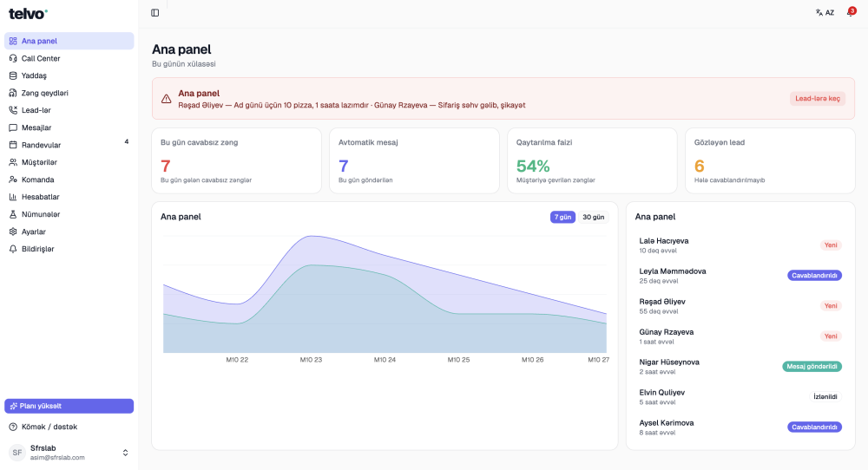Open Aysel Kərimova lead row
This screenshot has width=868, height=470.
tap(740, 428)
